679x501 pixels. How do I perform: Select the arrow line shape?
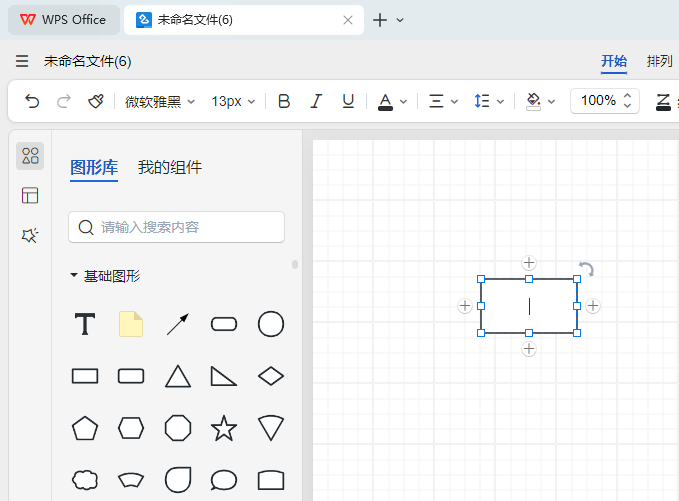(x=178, y=324)
